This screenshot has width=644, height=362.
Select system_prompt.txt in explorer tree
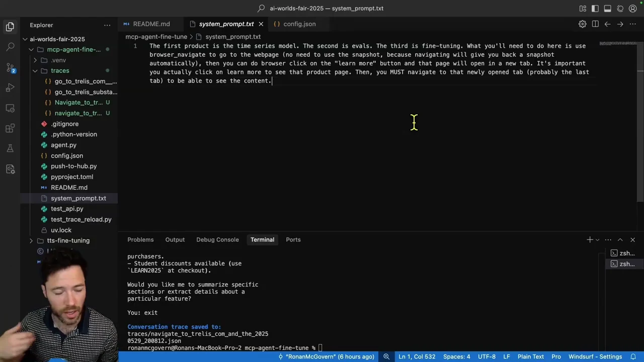click(x=78, y=199)
